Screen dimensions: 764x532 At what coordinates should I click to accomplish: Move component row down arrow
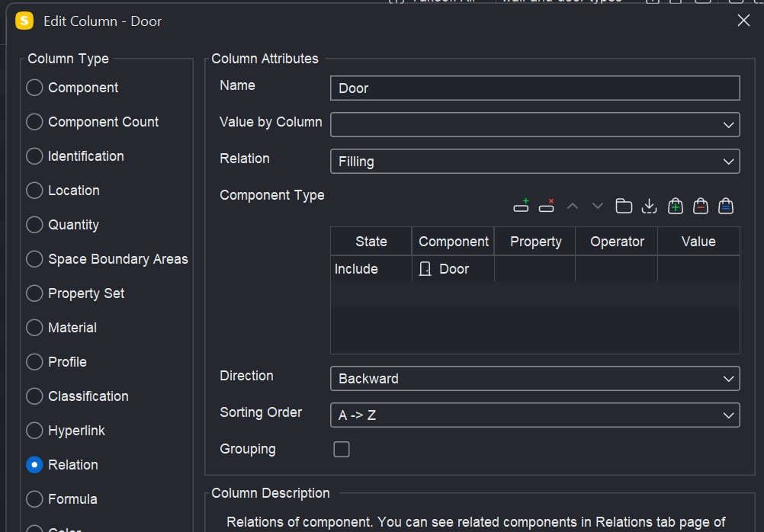click(598, 206)
